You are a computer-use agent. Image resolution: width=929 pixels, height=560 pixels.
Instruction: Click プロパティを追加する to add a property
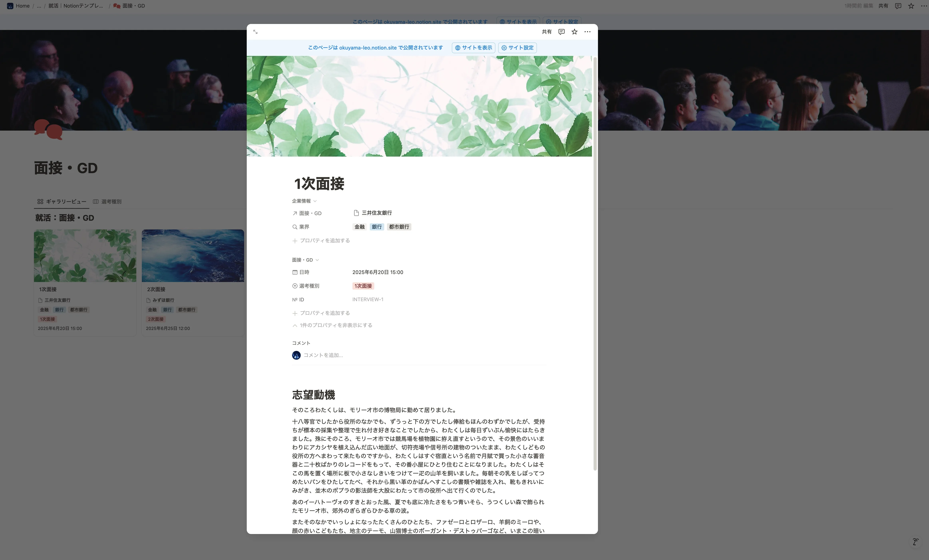(325, 240)
